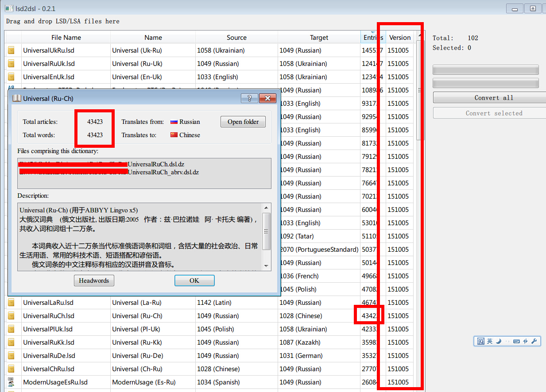Viewport: 546px width, 392px height.
Task: Click the description scrollbar thumb in the dialog
Action: click(267, 231)
